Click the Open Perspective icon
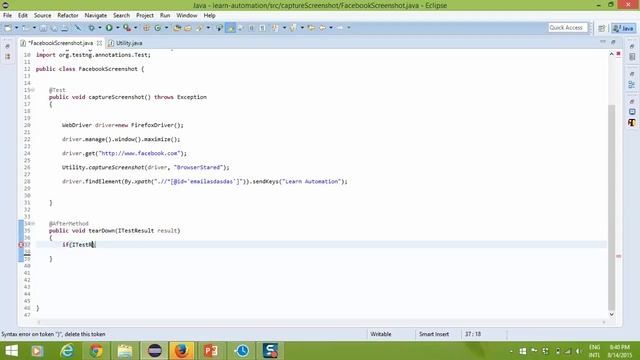 [602, 28]
